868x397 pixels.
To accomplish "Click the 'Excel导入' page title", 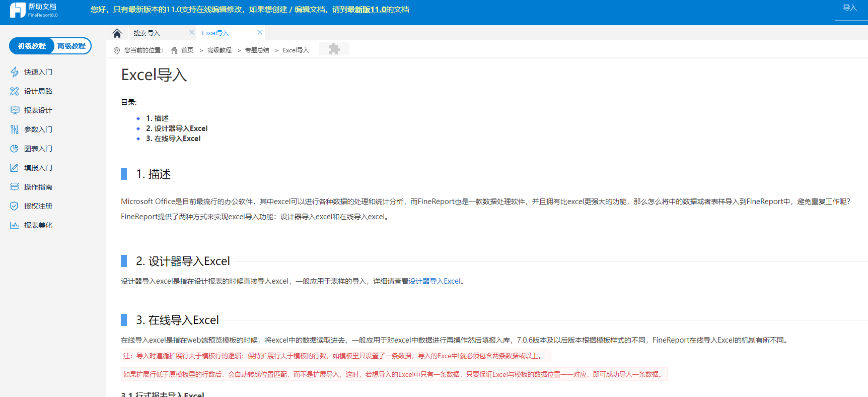I will 154,75.
